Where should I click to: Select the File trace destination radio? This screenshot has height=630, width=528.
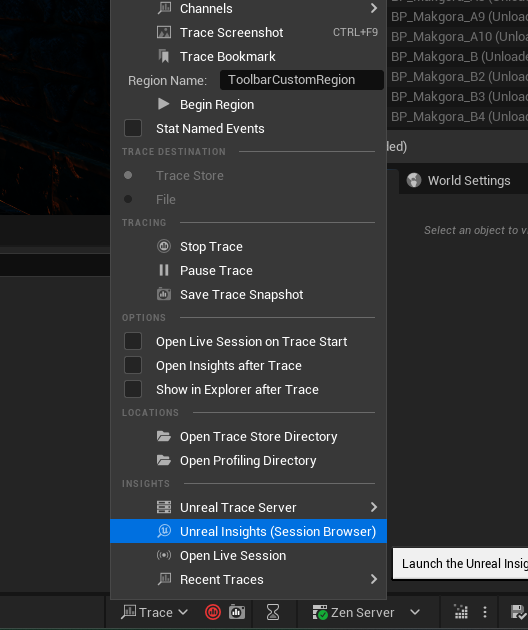point(128,199)
